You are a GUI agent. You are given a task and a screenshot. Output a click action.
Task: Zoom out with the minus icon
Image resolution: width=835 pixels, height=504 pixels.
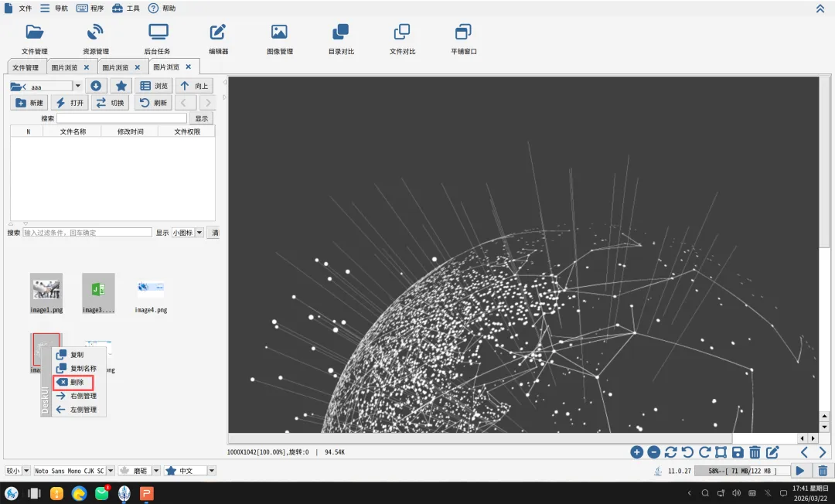click(654, 452)
